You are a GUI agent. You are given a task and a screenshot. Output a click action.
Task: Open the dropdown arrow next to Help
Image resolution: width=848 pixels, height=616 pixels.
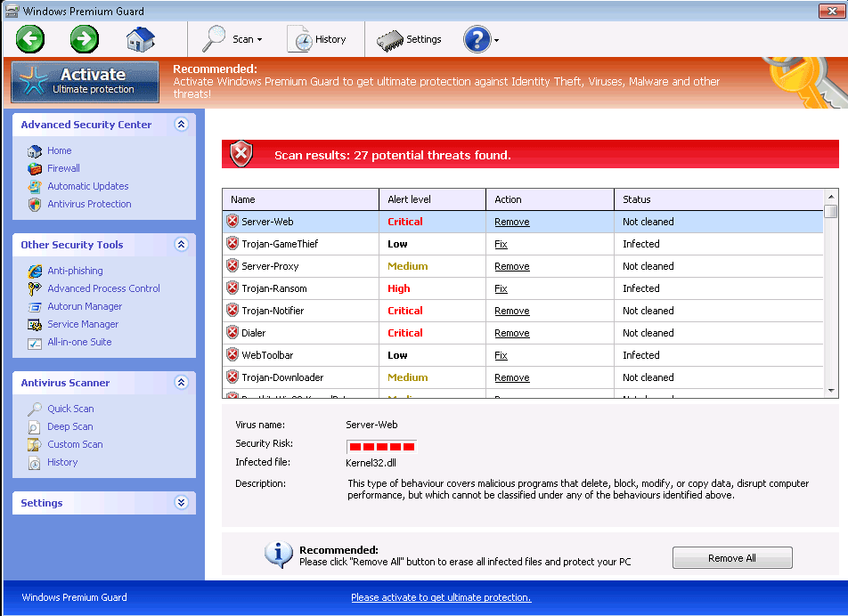496,40
